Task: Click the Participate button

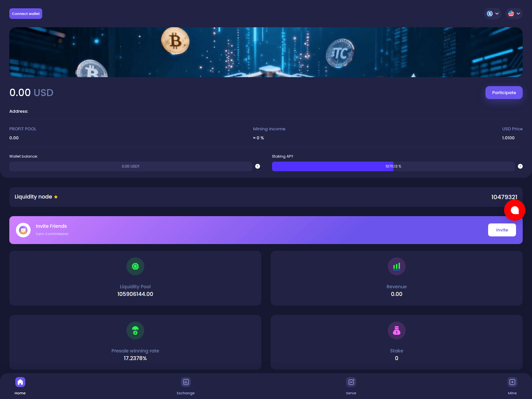Action: click(504, 92)
